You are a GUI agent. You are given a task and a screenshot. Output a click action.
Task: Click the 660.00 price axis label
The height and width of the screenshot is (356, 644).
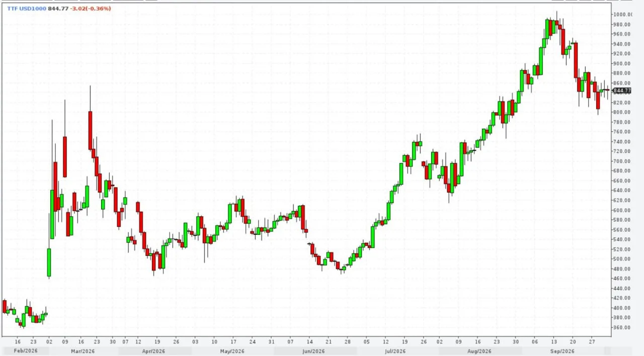click(622, 181)
